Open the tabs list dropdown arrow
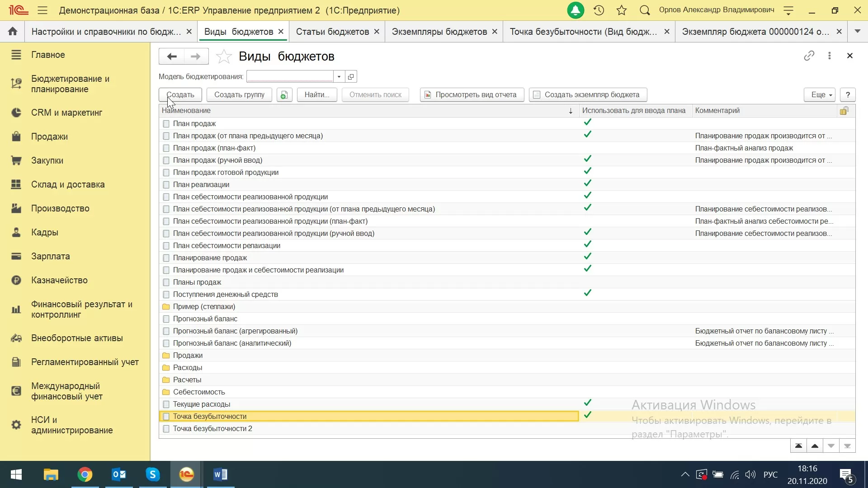Screen dimensions: 868x488 (x=857, y=32)
